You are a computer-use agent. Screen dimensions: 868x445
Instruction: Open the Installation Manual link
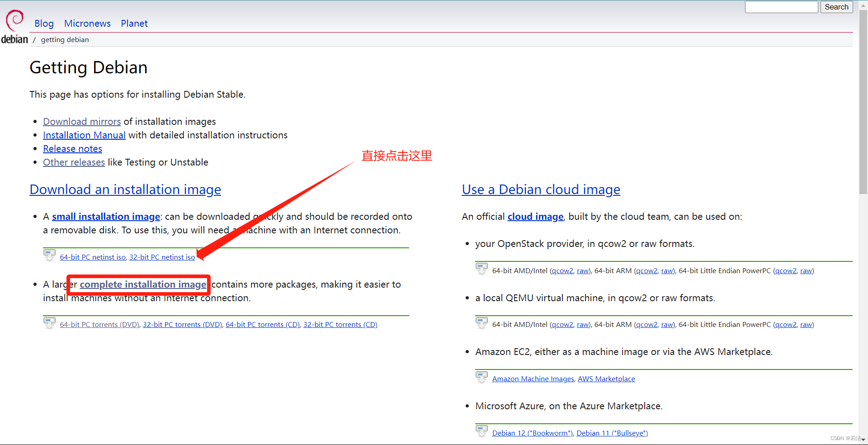84,135
